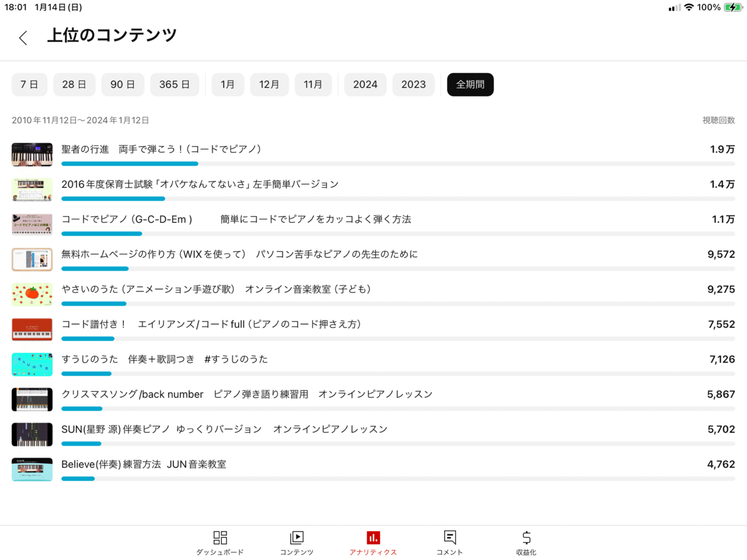The image size is (747, 560).
Task: Select the 28日 time range
Action: [x=74, y=85]
